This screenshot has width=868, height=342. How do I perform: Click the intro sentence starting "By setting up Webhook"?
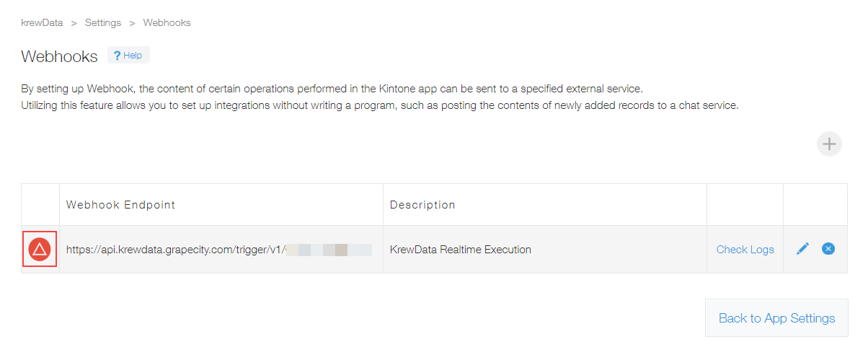pos(332,89)
